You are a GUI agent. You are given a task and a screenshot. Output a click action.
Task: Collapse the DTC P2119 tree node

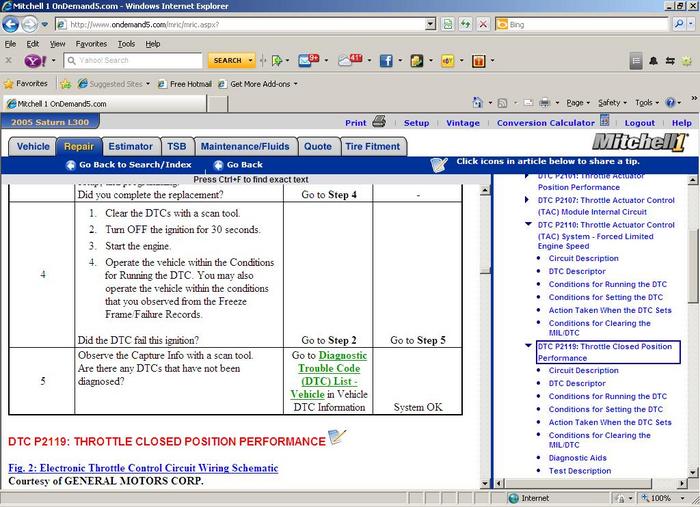coord(529,346)
